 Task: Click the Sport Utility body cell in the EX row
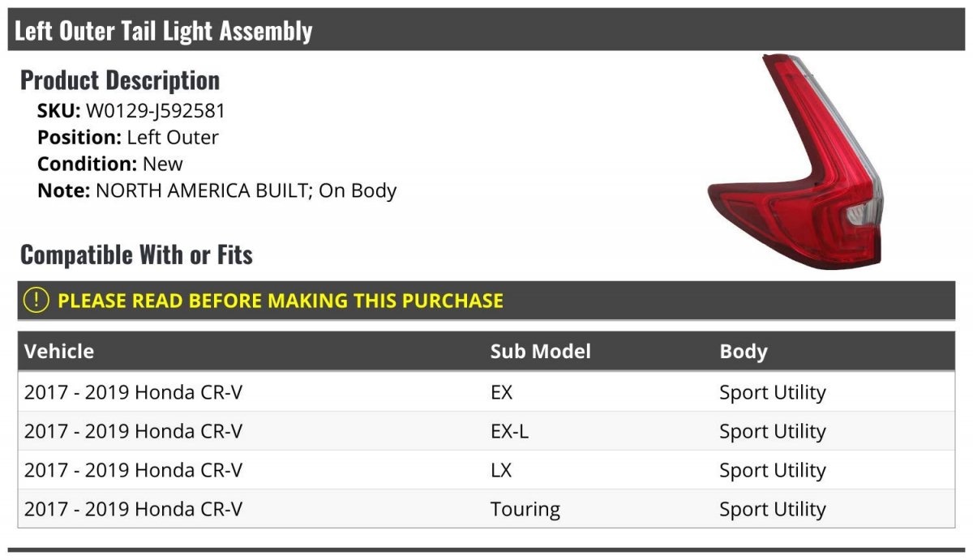[772, 392]
